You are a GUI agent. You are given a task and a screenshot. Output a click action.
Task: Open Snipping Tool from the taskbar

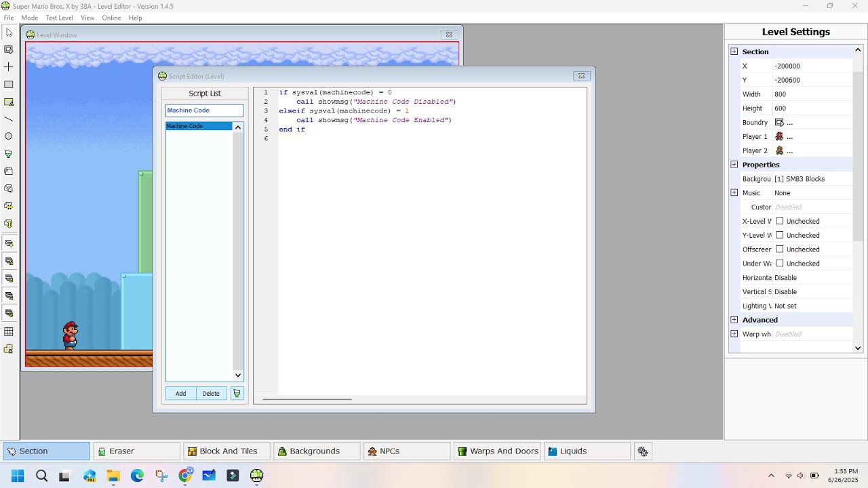pos(161,476)
